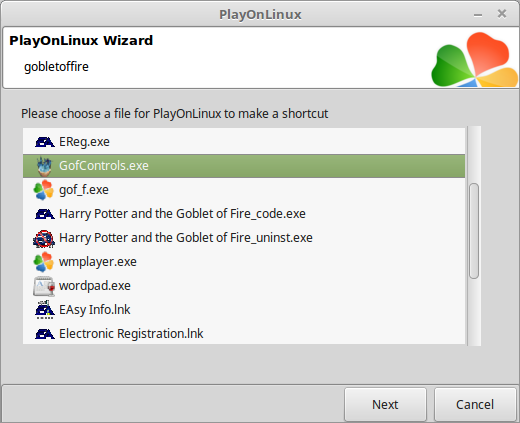Select Harry Potter and the Goblet of Fire_code.exe

pyautogui.click(x=244, y=214)
